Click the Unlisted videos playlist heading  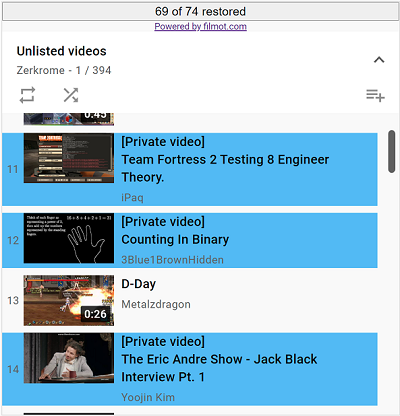click(x=61, y=51)
